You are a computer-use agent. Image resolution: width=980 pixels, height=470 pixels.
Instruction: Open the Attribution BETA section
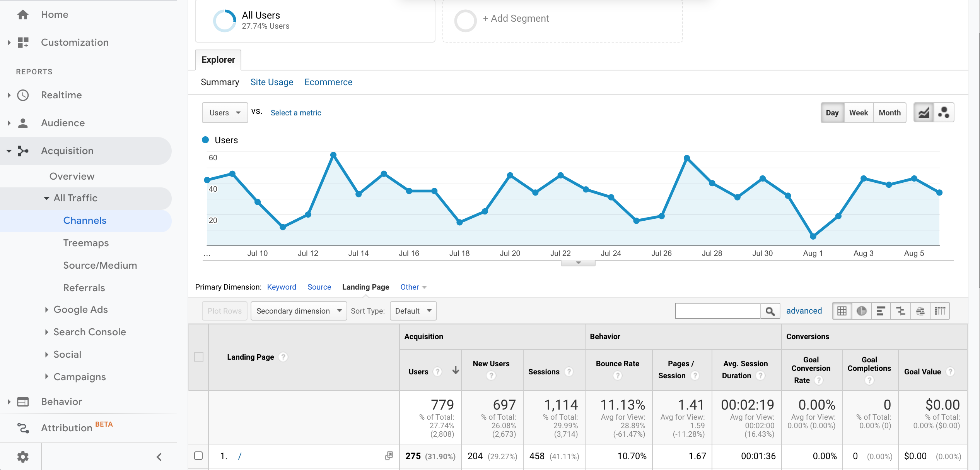tap(67, 427)
